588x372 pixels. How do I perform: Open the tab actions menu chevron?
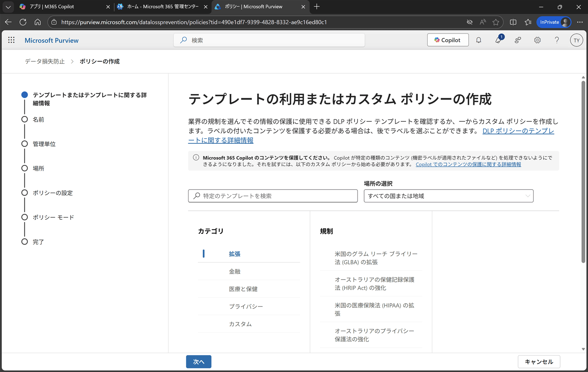[x=8, y=7]
